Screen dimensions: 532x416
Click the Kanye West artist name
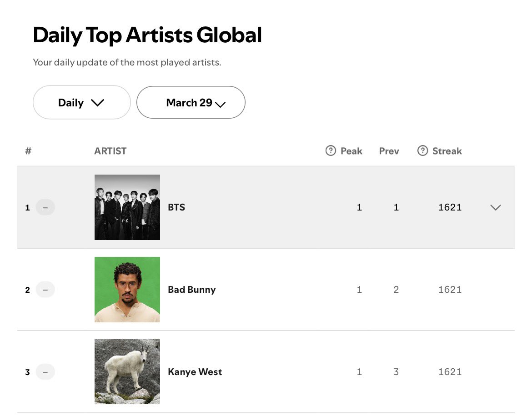pyautogui.click(x=195, y=372)
